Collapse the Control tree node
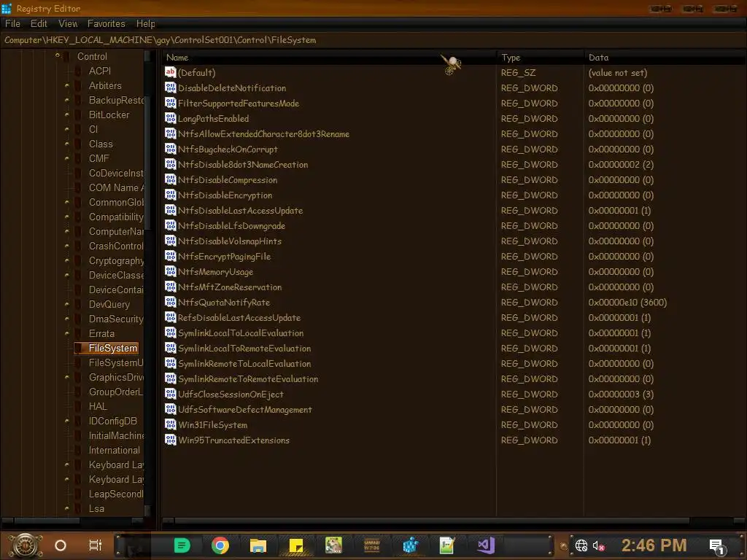The image size is (747, 560). pos(57,55)
